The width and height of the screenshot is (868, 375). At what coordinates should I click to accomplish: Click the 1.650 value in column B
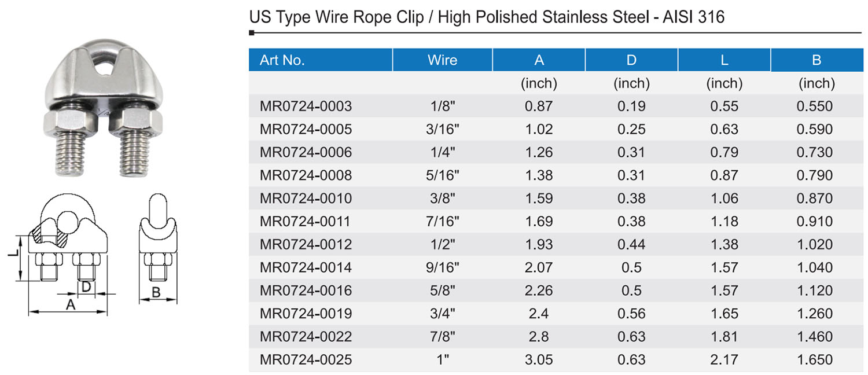pyautogui.click(x=816, y=360)
